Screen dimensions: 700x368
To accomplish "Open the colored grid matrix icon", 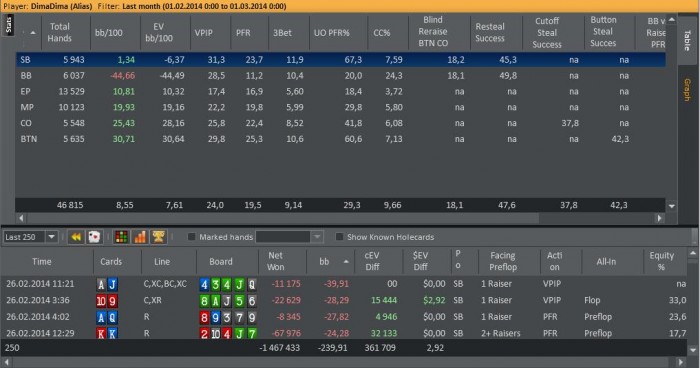I will (121, 237).
